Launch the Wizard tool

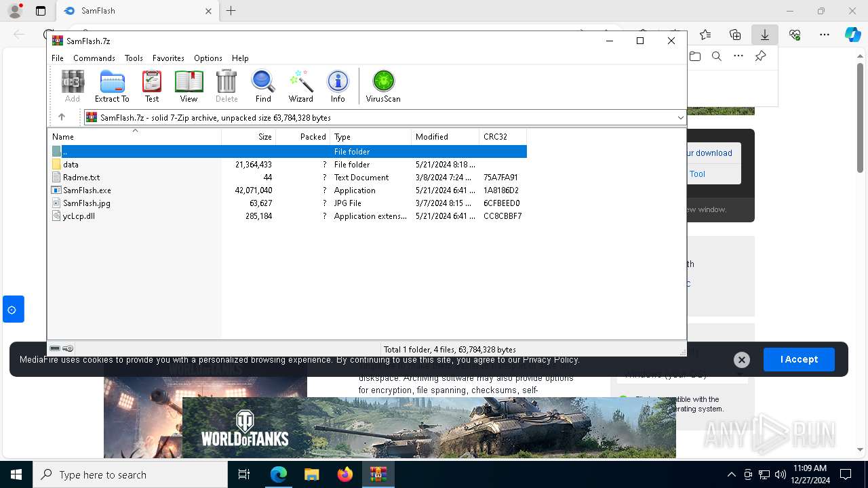coord(300,87)
